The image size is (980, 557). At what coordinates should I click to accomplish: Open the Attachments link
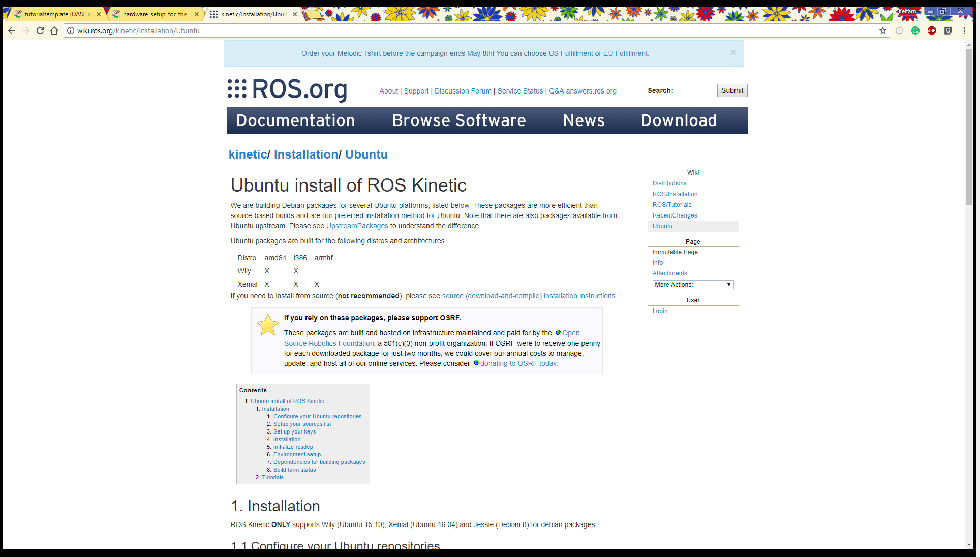pos(670,273)
